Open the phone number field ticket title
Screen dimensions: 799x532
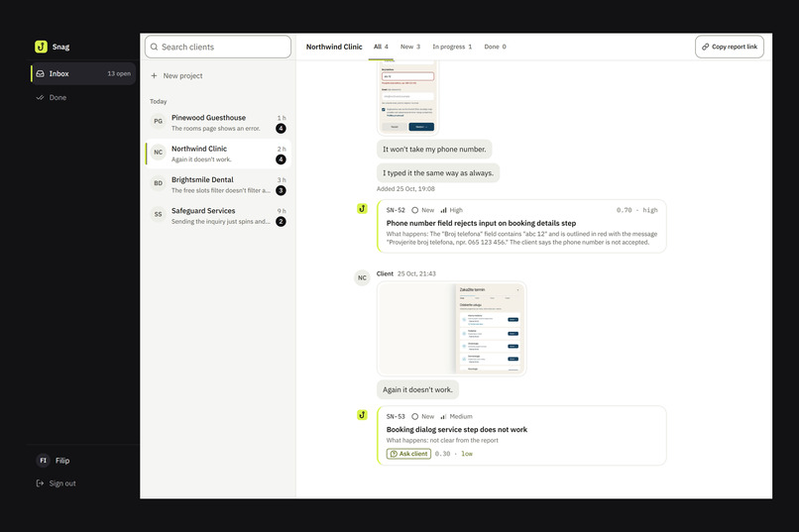coord(481,223)
